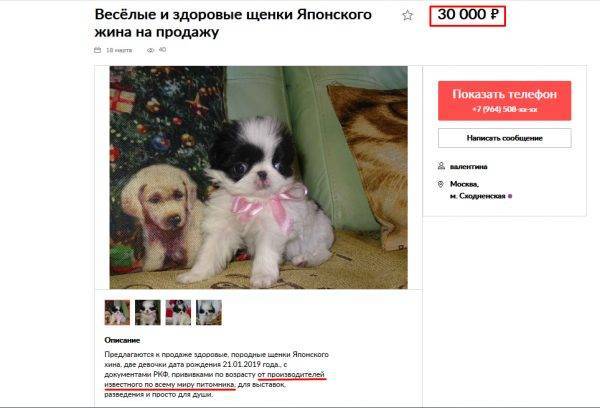
Task: Open the main puppy photo
Action: 258,177
